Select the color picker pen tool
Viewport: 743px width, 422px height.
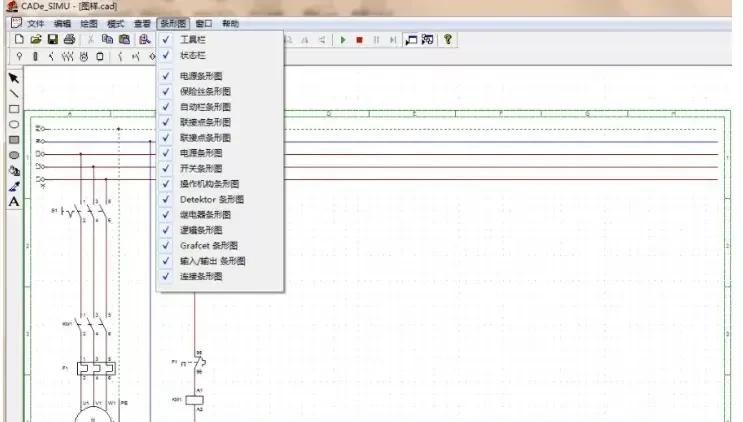tap(14, 186)
